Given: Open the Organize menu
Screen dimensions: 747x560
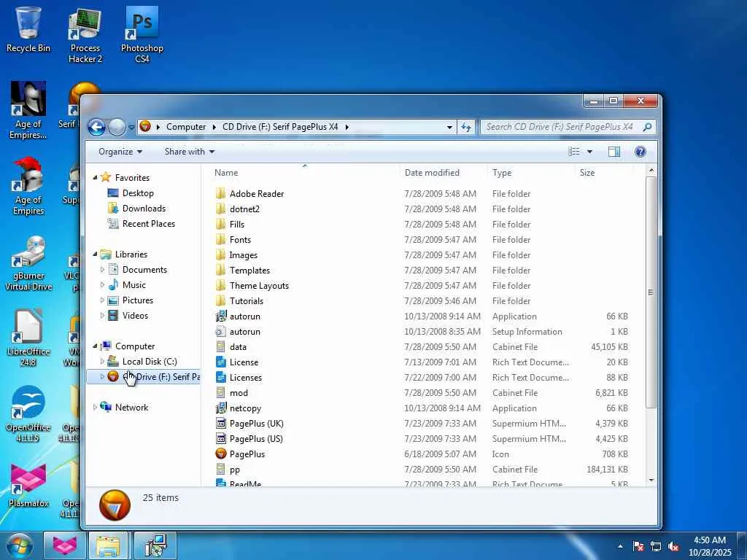Looking at the screenshot, I should coord(120,152).
